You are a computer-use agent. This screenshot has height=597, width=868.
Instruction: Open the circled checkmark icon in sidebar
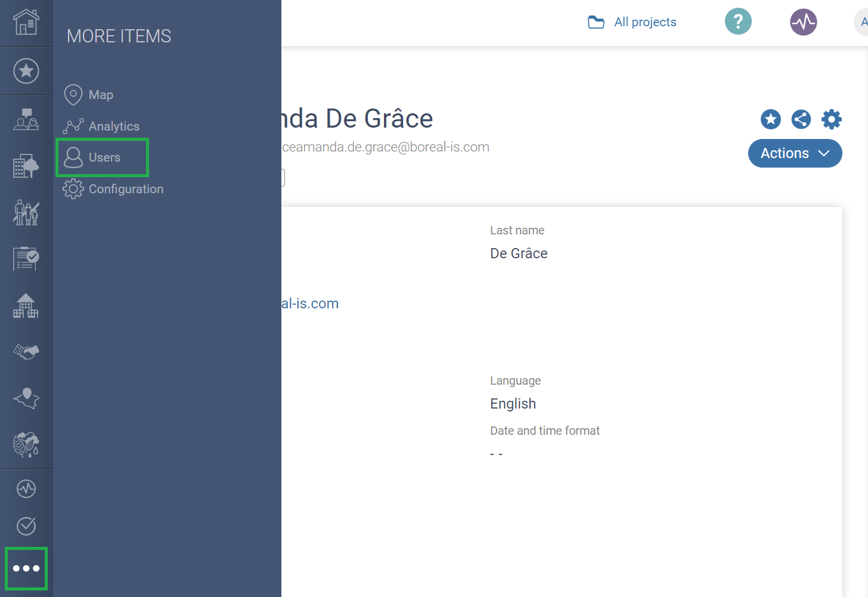(x=26, y=526)
